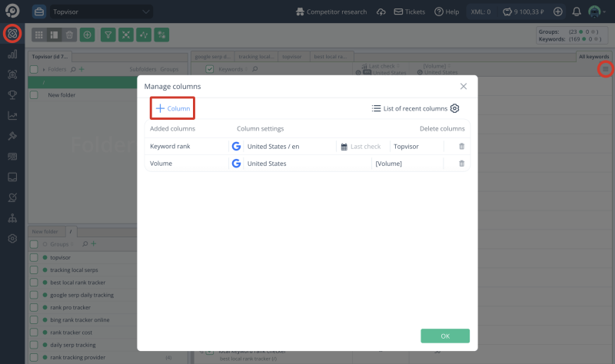The height and width of the screenshot is (364, 615).
Task: Open List of recent columns
Action: click(x=410, y=108)
